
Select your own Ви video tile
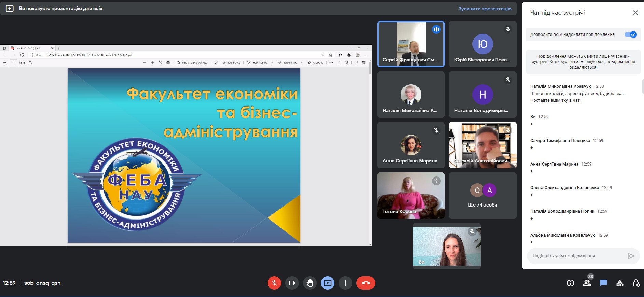tap(447, 246)
